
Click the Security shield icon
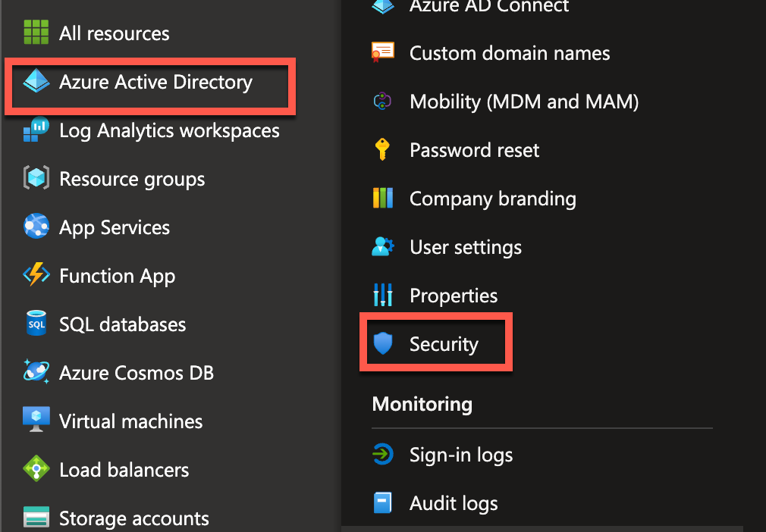tap(383, 344)
